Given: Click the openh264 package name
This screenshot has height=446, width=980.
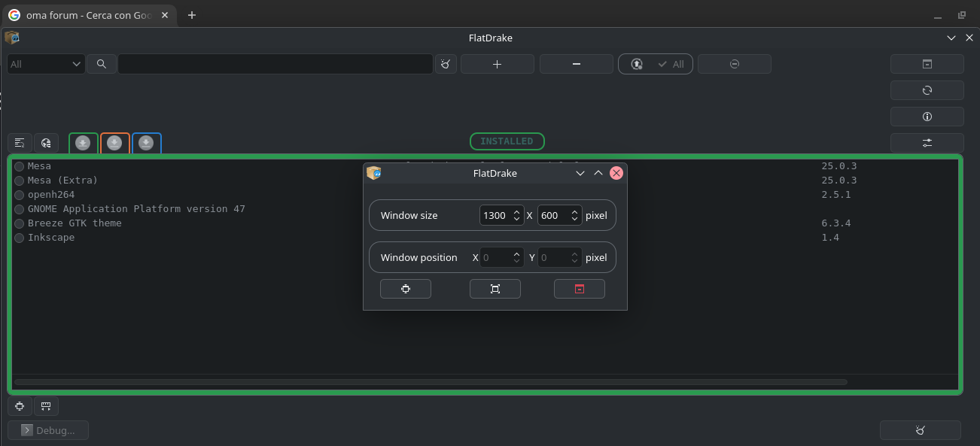Looking at the screenshot, I should pyautogui.click(x=51, y=195).
